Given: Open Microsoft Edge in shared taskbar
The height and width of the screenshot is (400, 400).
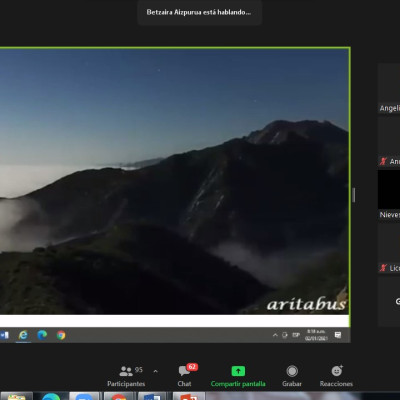Looking at the screenshot, I should click(x=42, y=335).
